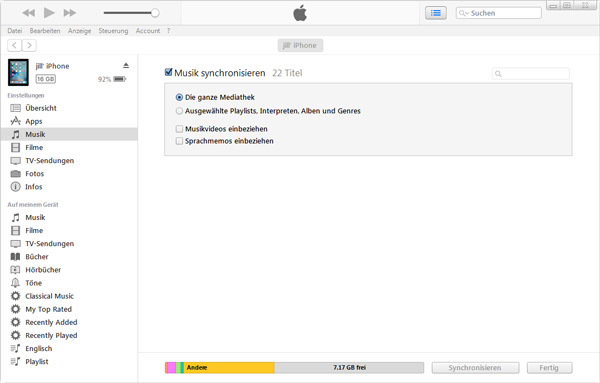
Task: Click the 22 Titel count label
Action: click(x=287, y=73)
